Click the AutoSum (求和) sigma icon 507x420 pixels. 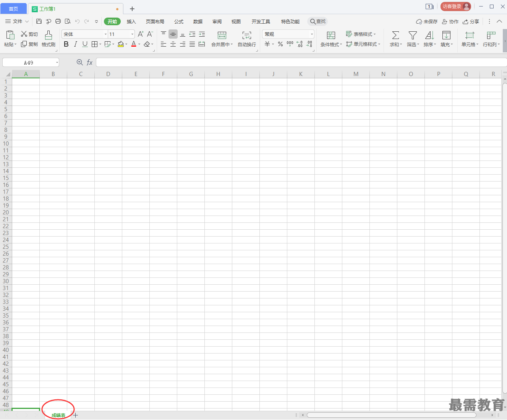[x=396, y=35]
